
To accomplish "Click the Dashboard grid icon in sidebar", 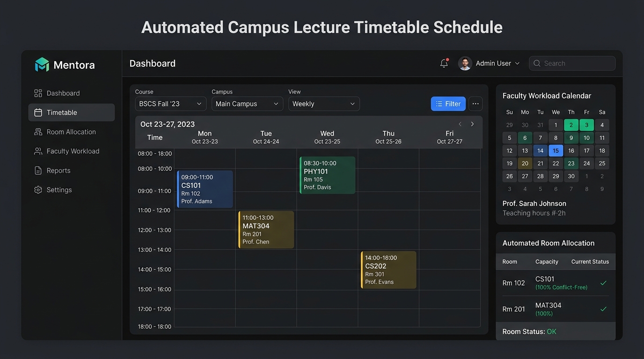I will point(38,93).
